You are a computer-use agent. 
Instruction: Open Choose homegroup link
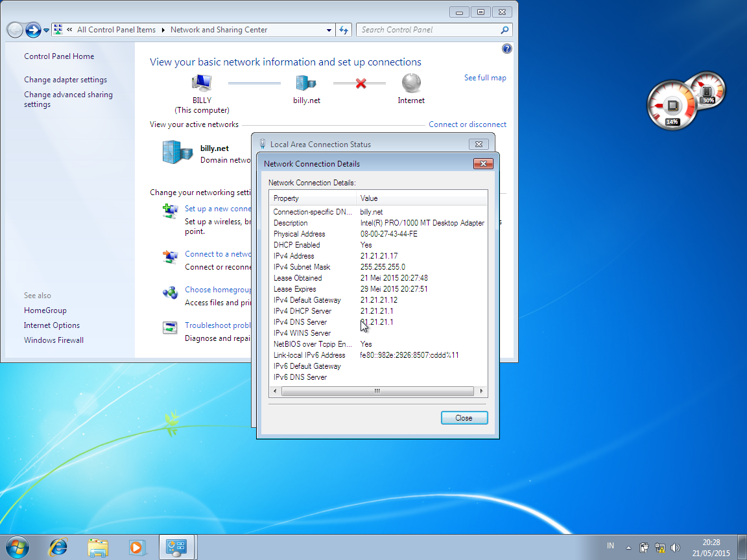218,290
